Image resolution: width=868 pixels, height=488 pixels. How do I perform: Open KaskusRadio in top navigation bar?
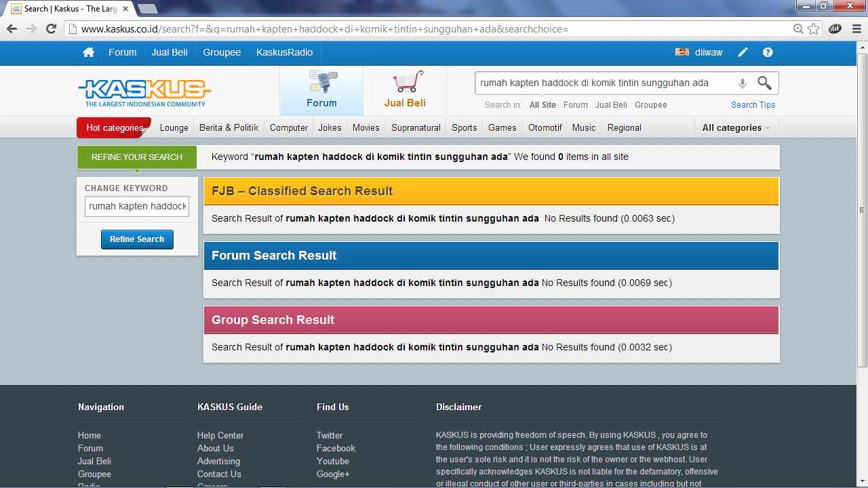click(284, 52)
